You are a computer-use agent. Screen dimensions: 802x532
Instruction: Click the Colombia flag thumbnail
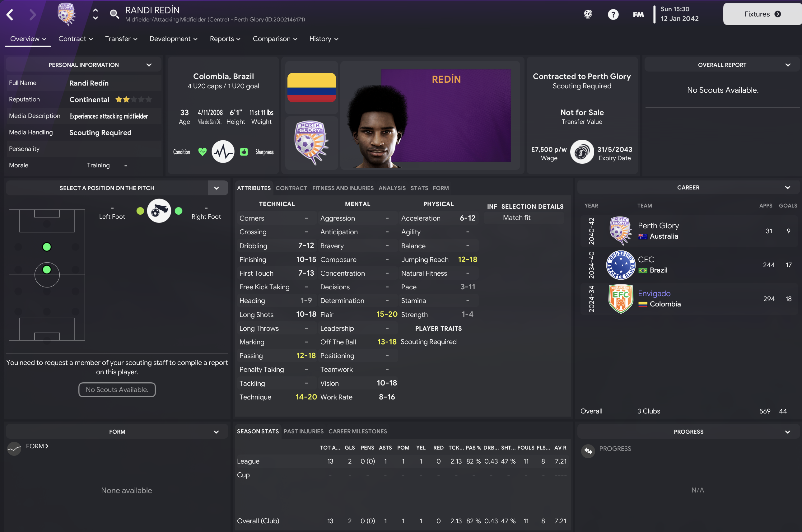click(311, 87)
